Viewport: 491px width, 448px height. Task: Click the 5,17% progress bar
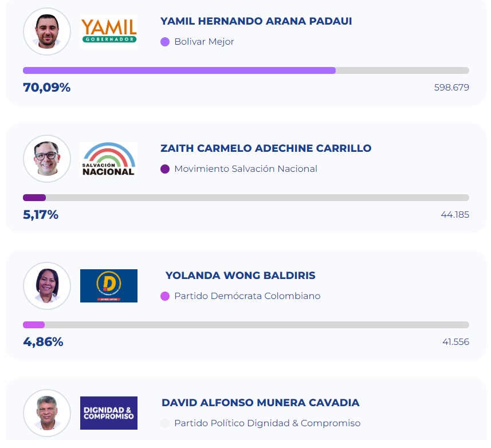coord(246,198)
